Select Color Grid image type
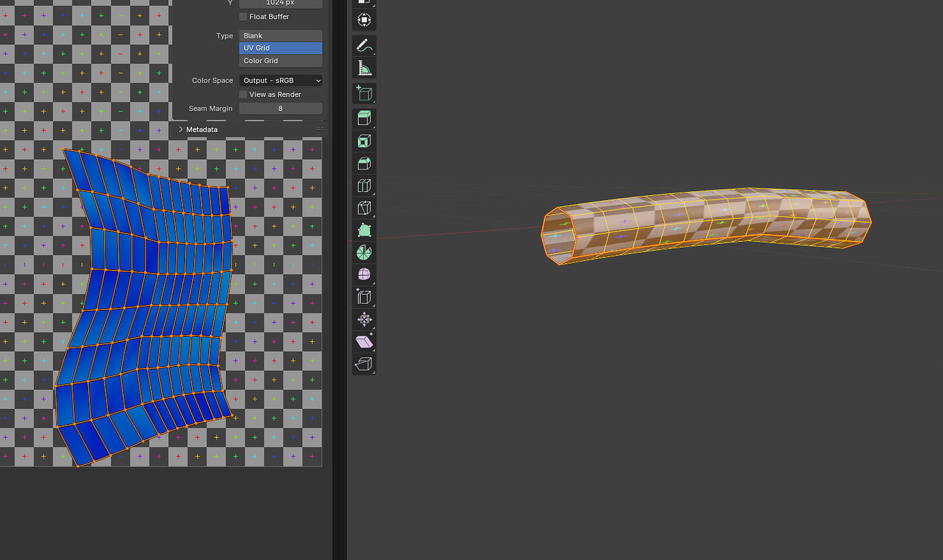 pos(280,61)
